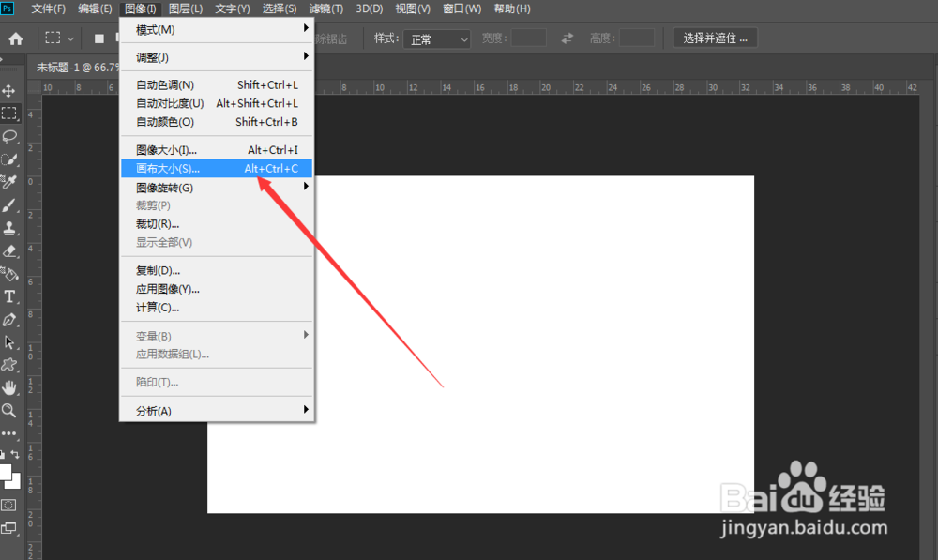Click the Photoshop logo icon

point(8,8)
